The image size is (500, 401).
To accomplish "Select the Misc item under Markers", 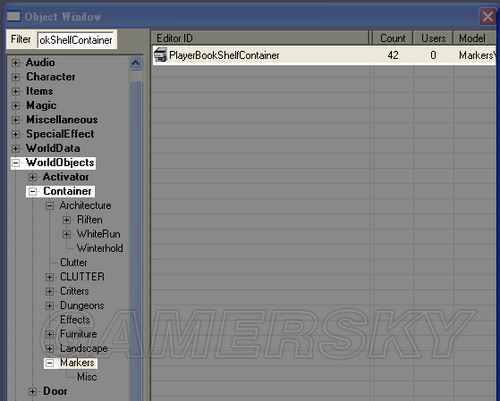I will click(x=87, y=377).
